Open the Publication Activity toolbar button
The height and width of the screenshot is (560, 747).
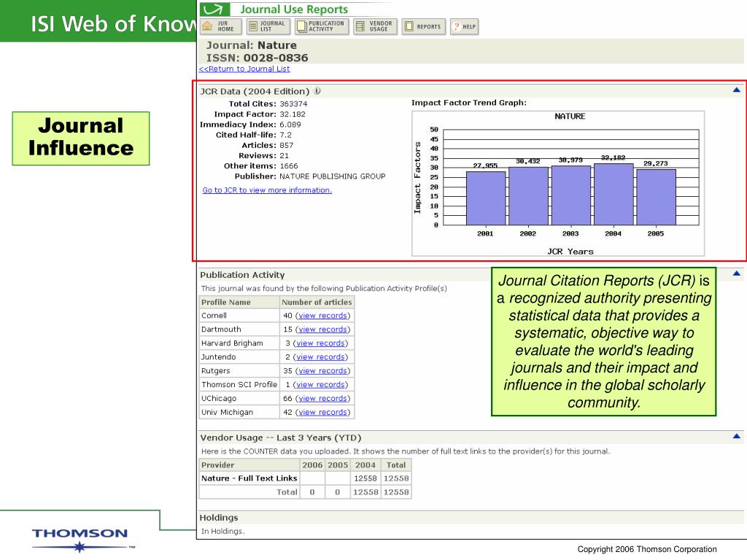[322, 26]
